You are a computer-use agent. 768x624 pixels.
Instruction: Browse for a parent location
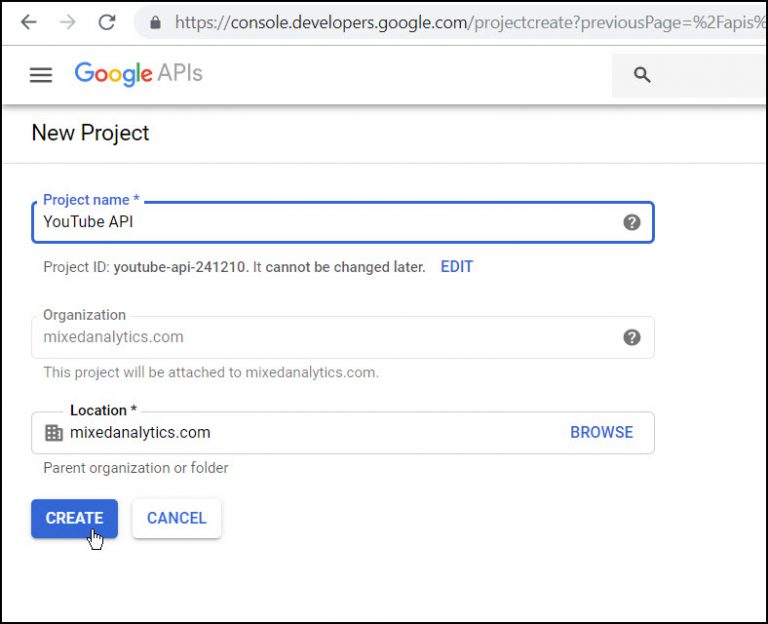pyautogui.click(x=601, y=432)
